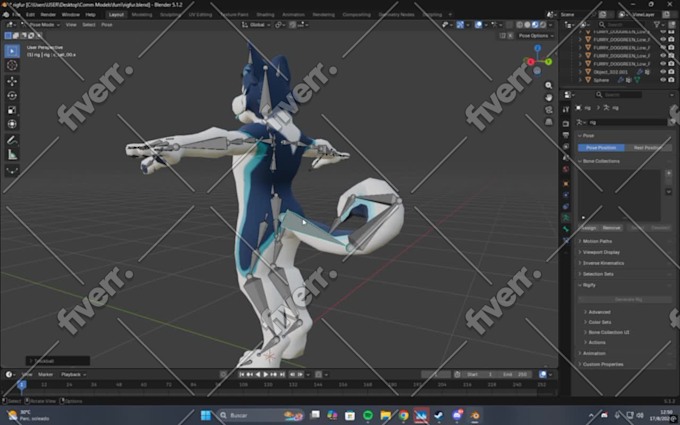Open the Bone properties tab
The image size is (680, 425).
pos(566,229)
